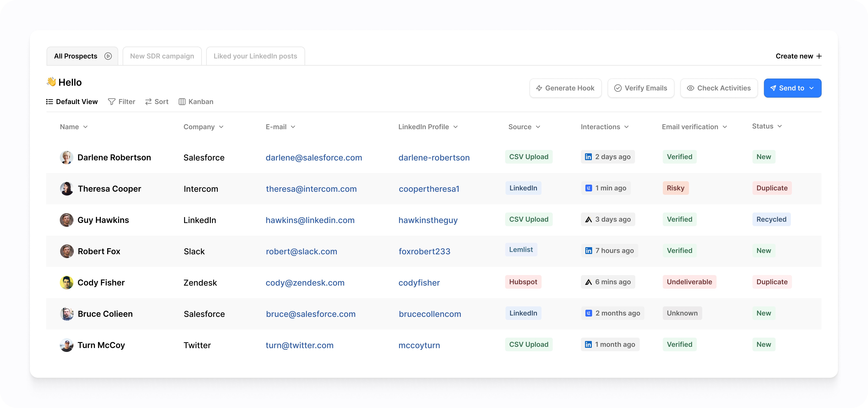Viewport: 868px width, 408px height.
Task: Click the eye icon inside Check Activities button
Action: point(690,88)
